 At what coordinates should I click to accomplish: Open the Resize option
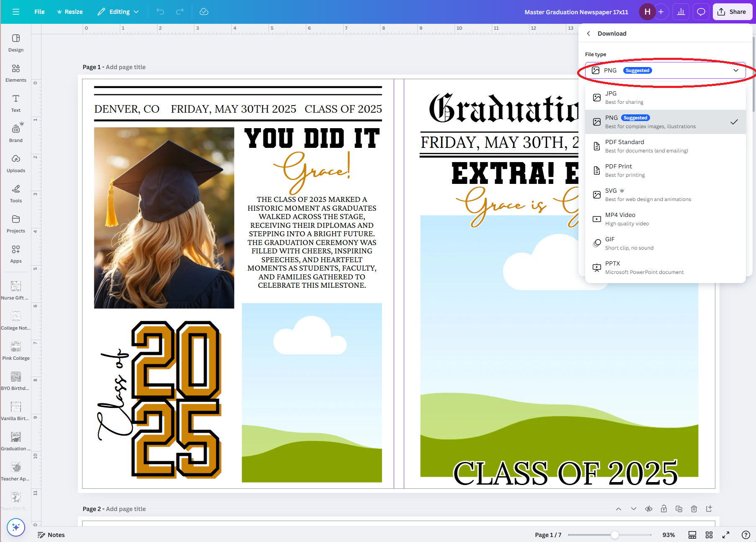tap(70, 12)
